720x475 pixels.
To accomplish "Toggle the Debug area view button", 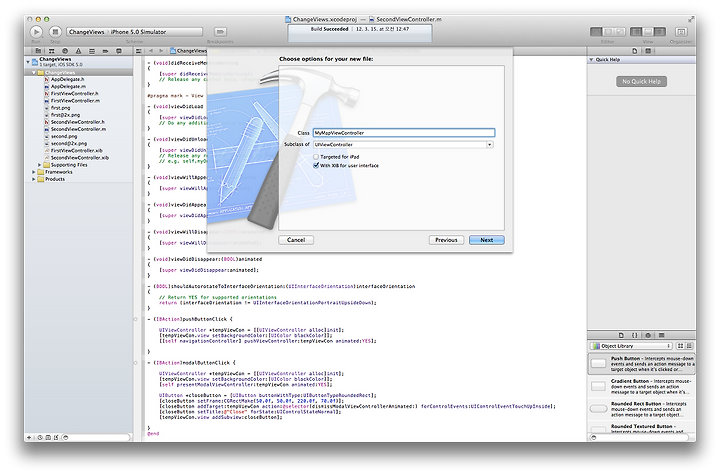I will pos(648,32).
